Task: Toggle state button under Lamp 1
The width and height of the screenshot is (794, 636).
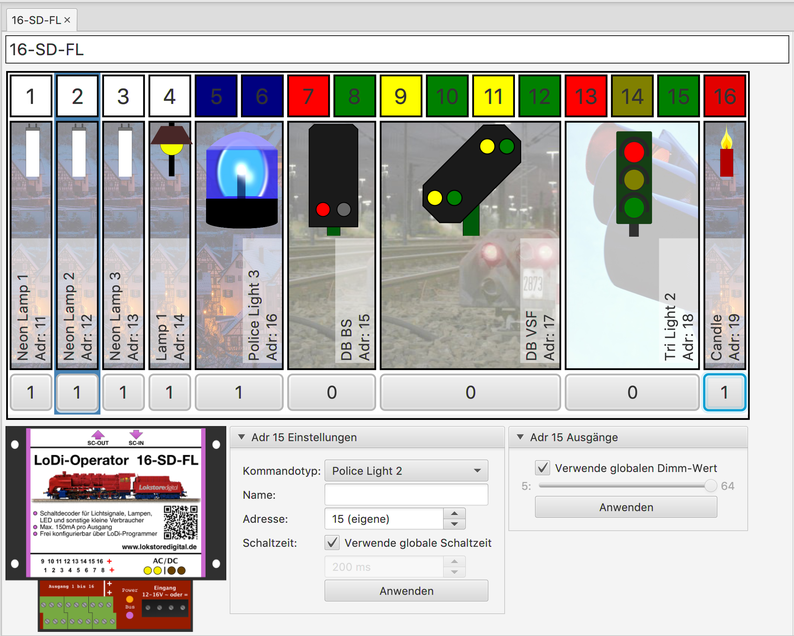Action: [x=170, y=392]
